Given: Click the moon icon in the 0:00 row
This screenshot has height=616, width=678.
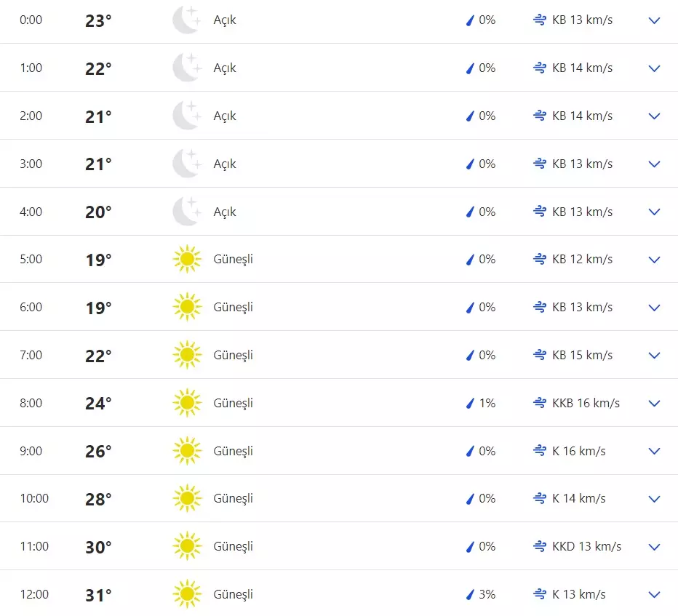Looking at the screenshot, I should click(x=186, y=20).
